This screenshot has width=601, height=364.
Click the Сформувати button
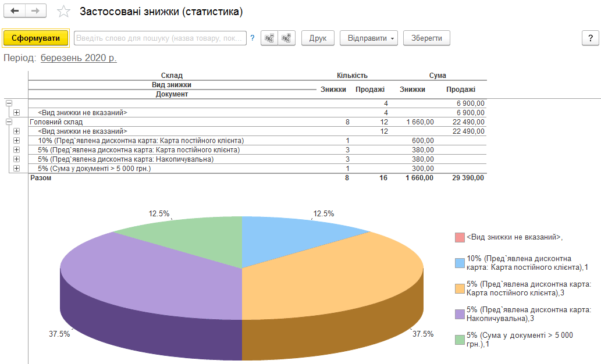click(x=35, y=38)
